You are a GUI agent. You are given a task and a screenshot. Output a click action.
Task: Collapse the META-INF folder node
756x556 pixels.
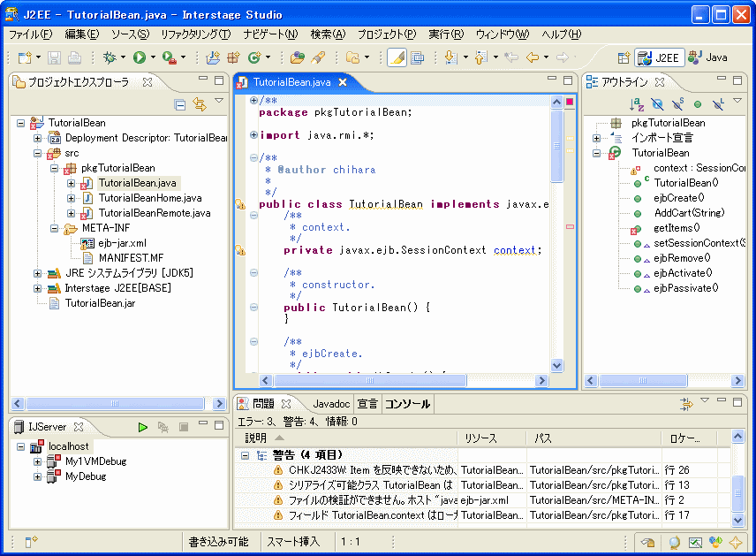(x=55, y=228)
